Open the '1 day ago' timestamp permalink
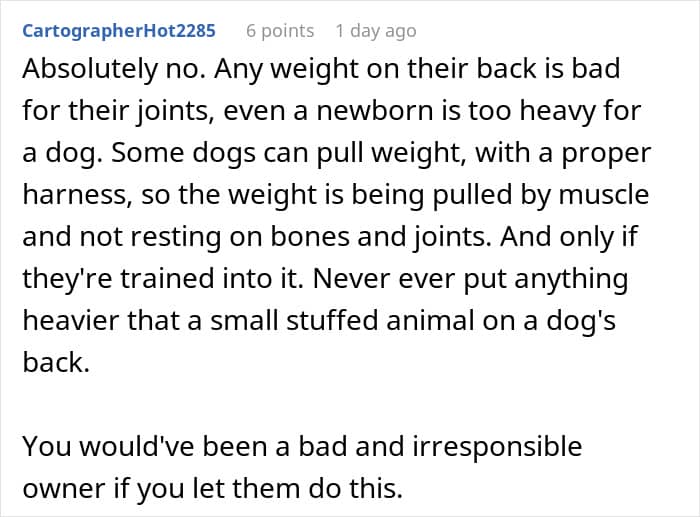The height and width of the screenshot is (517, 700). 376,31
